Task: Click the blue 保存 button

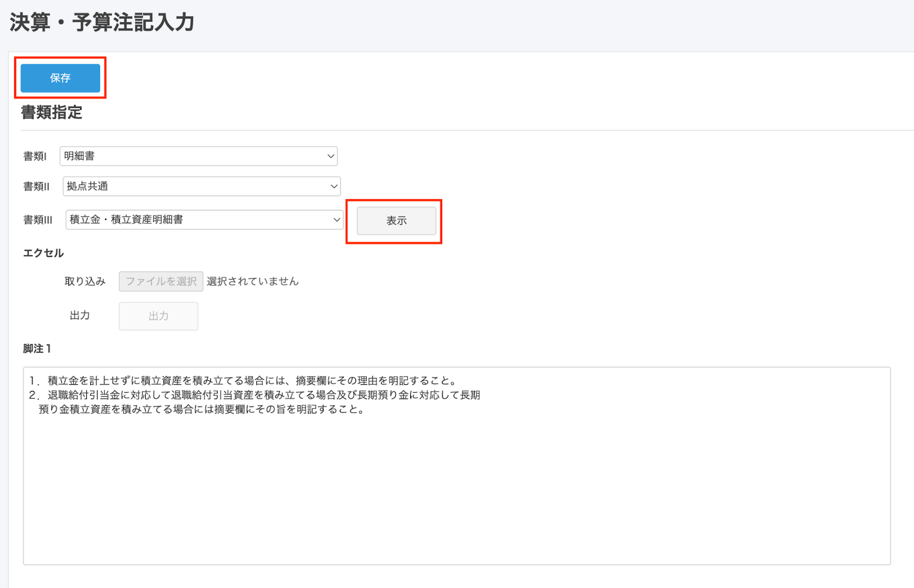Action: point(60,78)
